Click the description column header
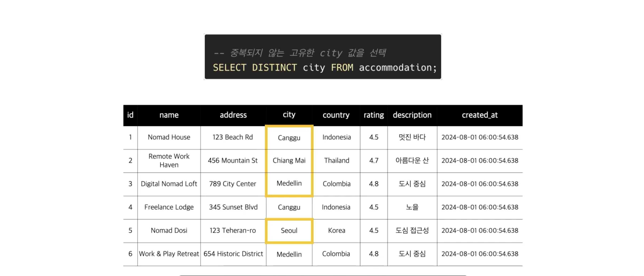This screenshot has width=644, height=276. 412,115
